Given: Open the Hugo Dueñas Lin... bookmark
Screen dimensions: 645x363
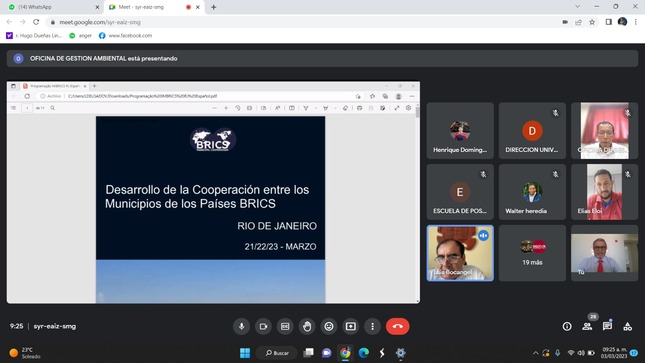Looking at the screenshot, I should coord(34,36).
